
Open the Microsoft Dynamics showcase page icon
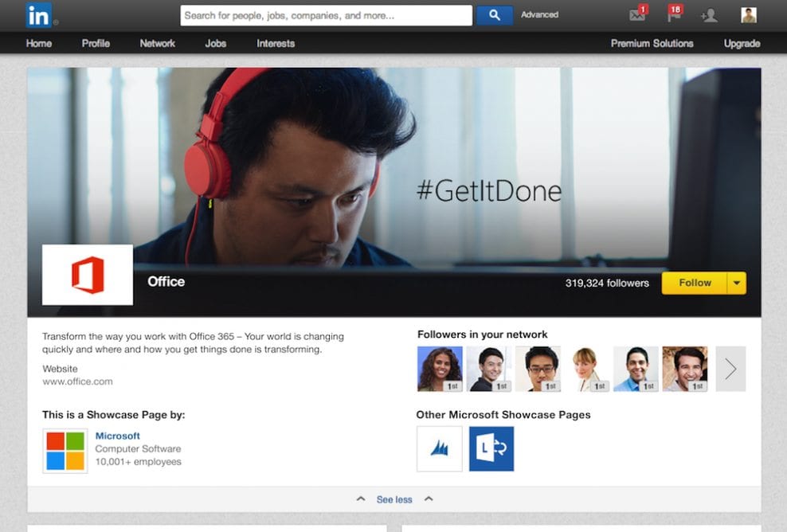tap(440, 448)
